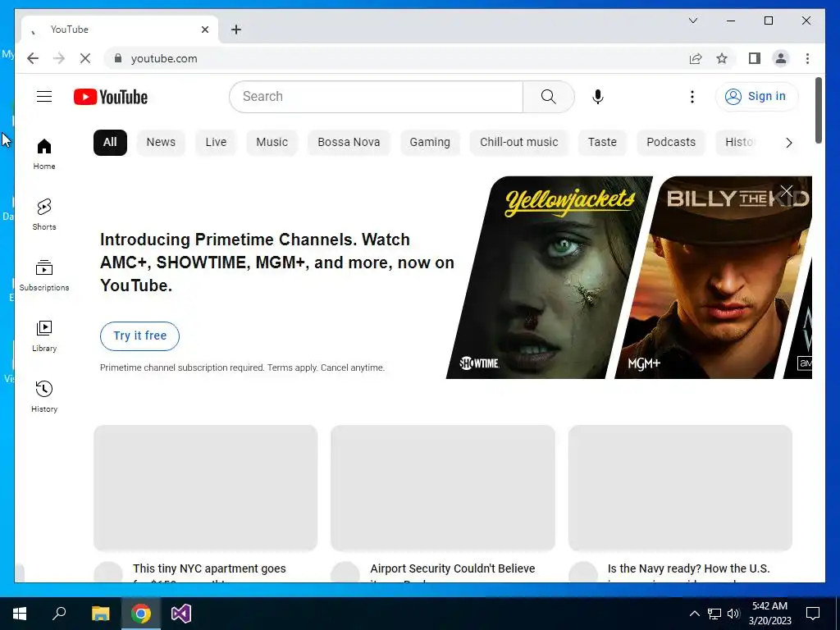Select the Bossa Nova filter chip
This screenshot has height=630, width=840.
click(x=349, y=143)
